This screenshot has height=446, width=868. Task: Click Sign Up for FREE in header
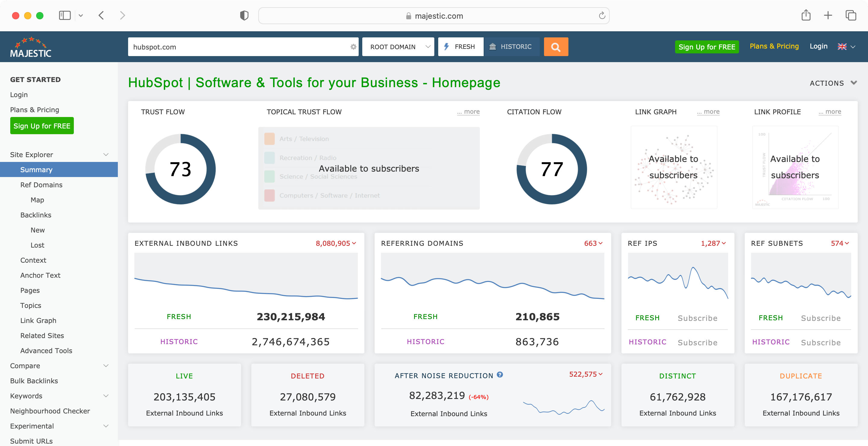[706, 47]
